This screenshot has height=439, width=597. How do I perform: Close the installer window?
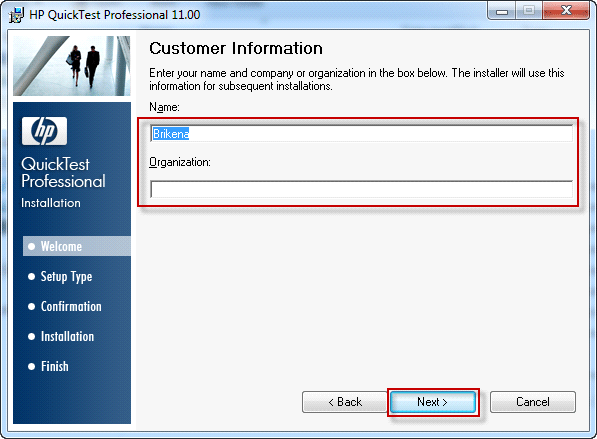tap(566, 10)
